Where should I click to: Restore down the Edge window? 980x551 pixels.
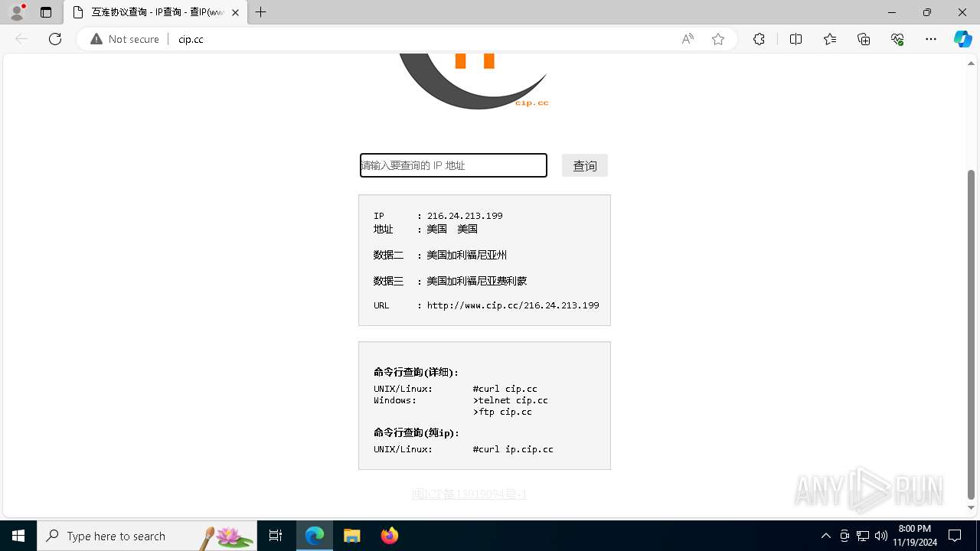point(927,12)
